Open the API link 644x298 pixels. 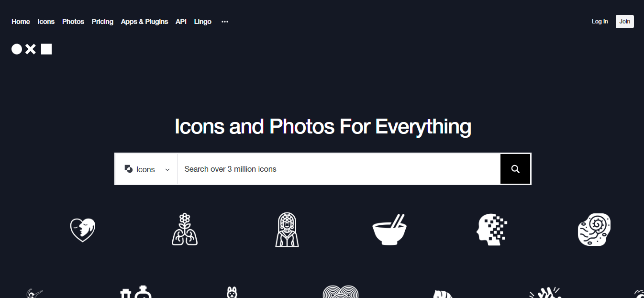181,22
